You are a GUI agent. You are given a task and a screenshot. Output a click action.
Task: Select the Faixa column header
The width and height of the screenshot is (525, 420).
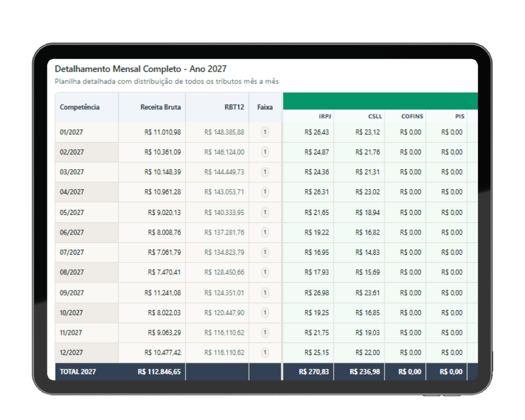[265, 107]
